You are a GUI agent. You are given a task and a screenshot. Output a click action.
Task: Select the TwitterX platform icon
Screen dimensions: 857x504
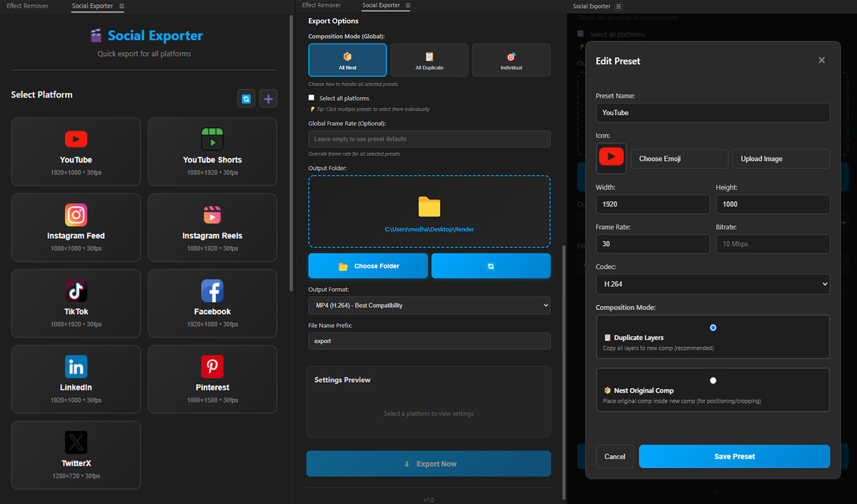point(76,442)
